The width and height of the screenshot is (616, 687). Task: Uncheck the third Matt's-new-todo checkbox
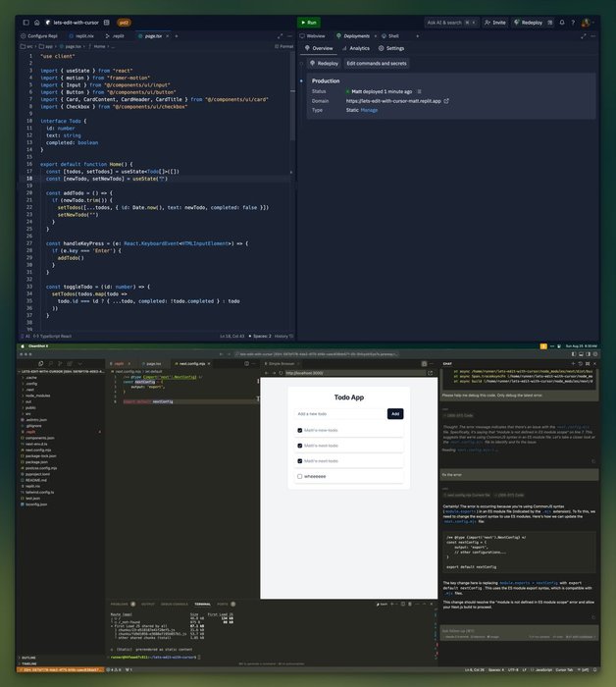click(299, 460)
